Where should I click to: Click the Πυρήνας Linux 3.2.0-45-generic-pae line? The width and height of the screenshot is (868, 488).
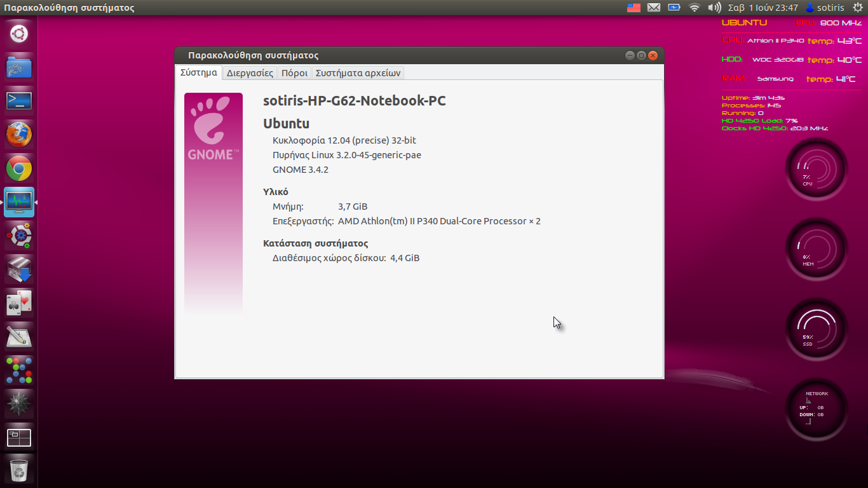click(x=347, y=155)
